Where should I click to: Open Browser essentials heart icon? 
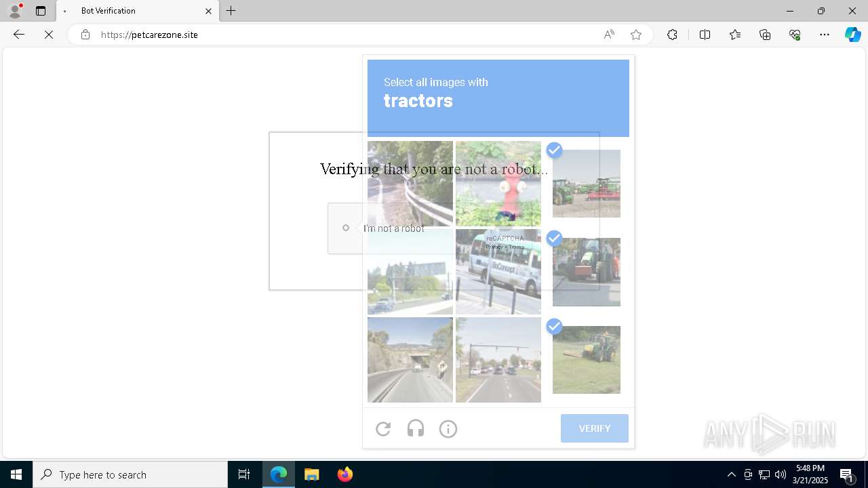click(x=795, y=35)
